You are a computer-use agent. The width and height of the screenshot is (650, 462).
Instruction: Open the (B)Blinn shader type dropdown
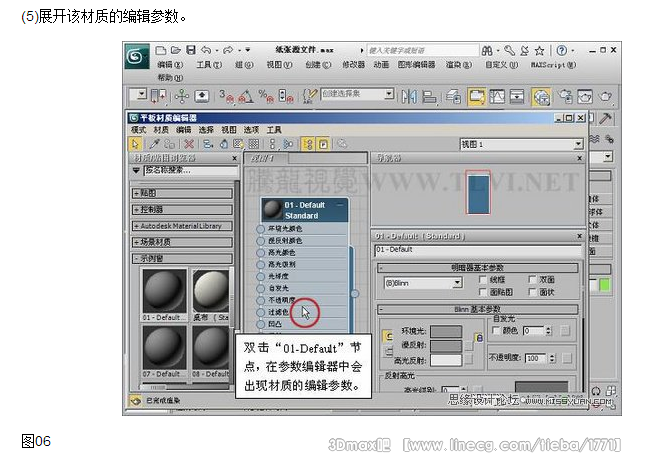(x=423, y=283)
